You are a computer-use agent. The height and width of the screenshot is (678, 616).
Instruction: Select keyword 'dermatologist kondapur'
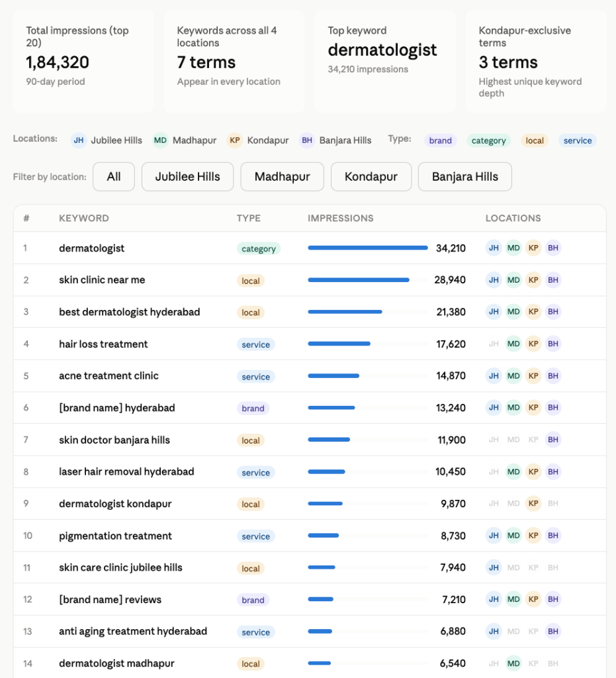[115, 504]
